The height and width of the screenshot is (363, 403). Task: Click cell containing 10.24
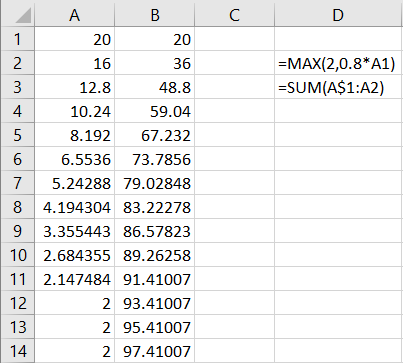point(74,111)
